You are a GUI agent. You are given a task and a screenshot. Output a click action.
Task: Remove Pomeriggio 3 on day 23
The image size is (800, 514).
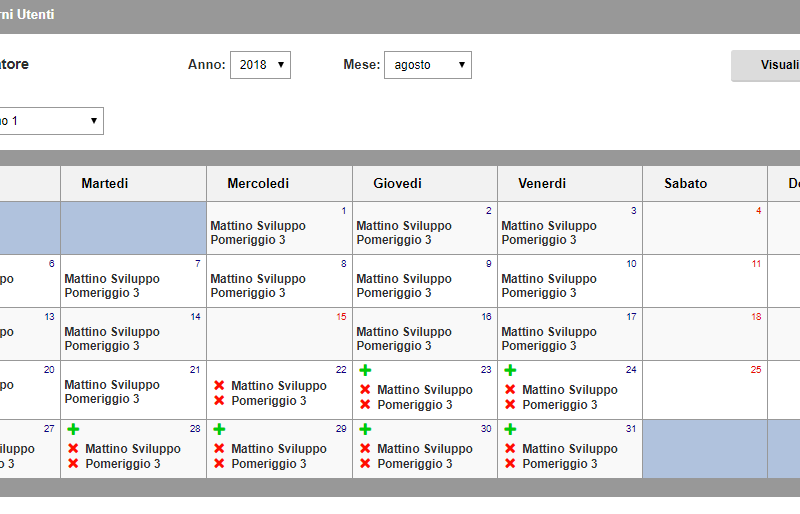pyautogui.click(x=365, y=404)
